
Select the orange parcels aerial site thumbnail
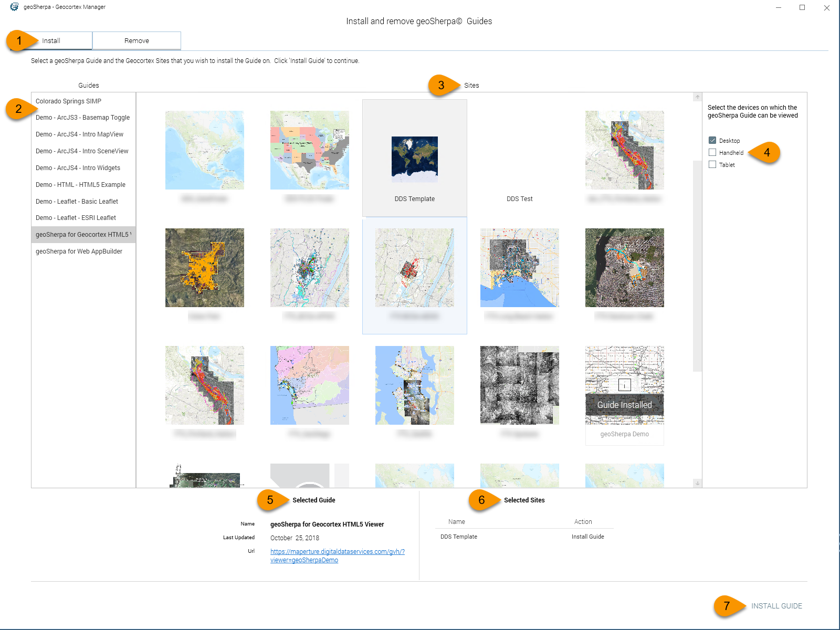pos(205,268)
